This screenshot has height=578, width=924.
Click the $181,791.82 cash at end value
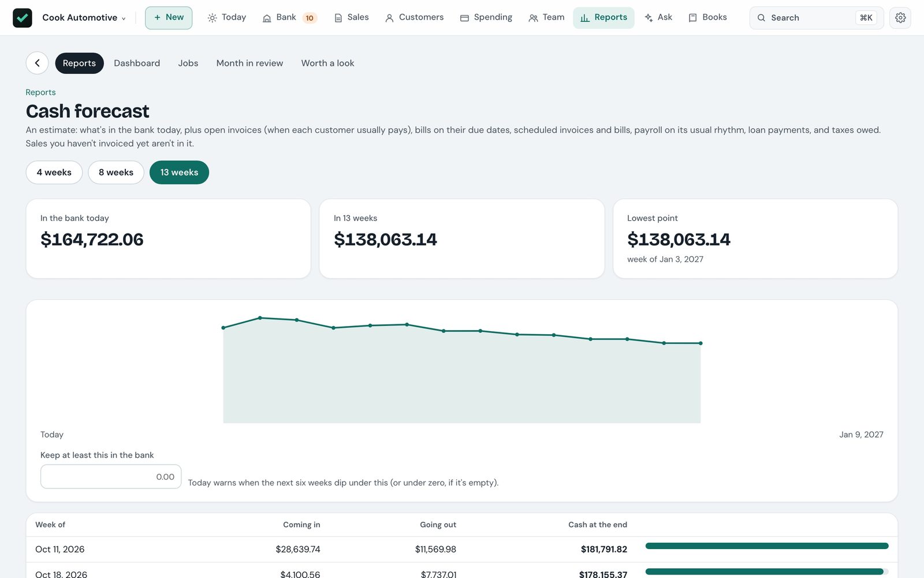point(604,549)
